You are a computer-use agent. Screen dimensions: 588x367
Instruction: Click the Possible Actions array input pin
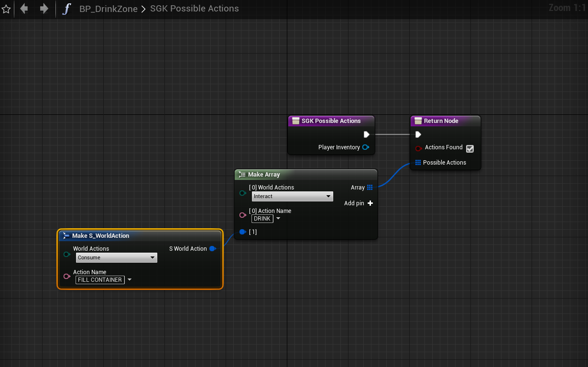click(x=418, y=163)
